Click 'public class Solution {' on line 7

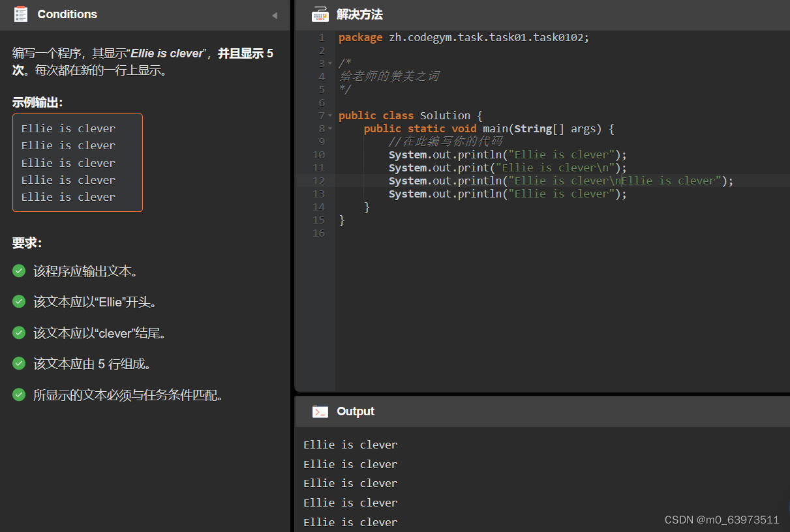click(410, 115)
